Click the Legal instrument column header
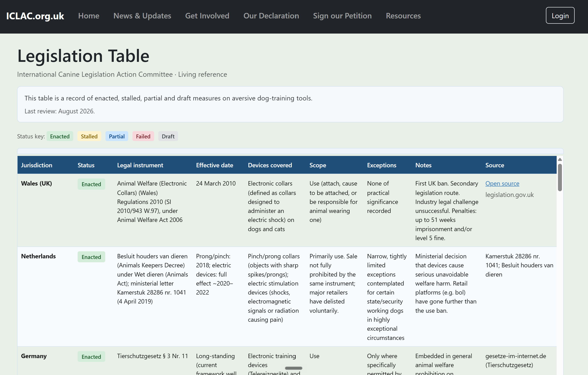The width and height of the screenshot is (588, 375). coord(140,165)
